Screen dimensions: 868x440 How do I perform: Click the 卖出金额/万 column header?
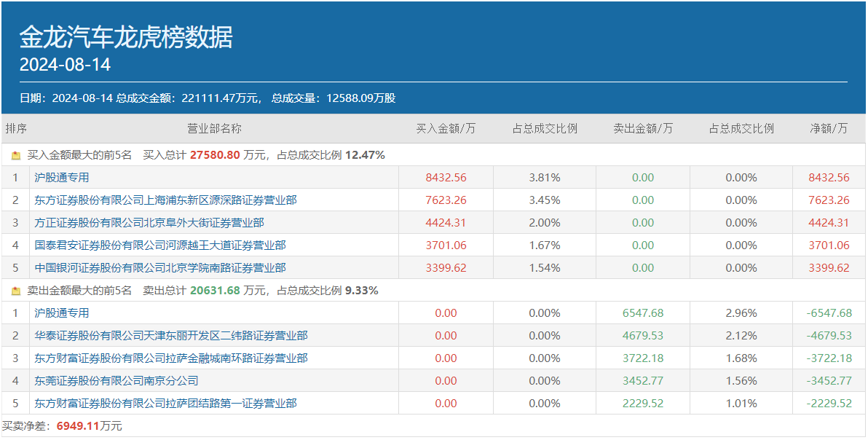(x=643, y=129)
